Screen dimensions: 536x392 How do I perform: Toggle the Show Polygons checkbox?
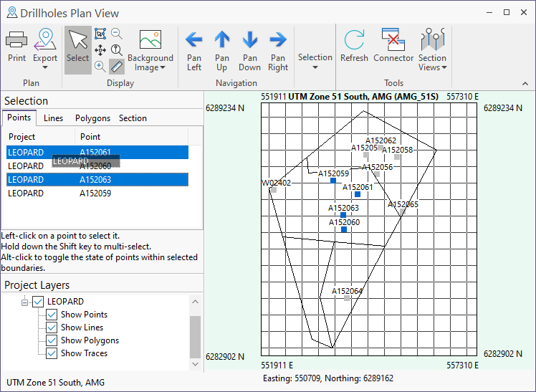tap(52, 340)
